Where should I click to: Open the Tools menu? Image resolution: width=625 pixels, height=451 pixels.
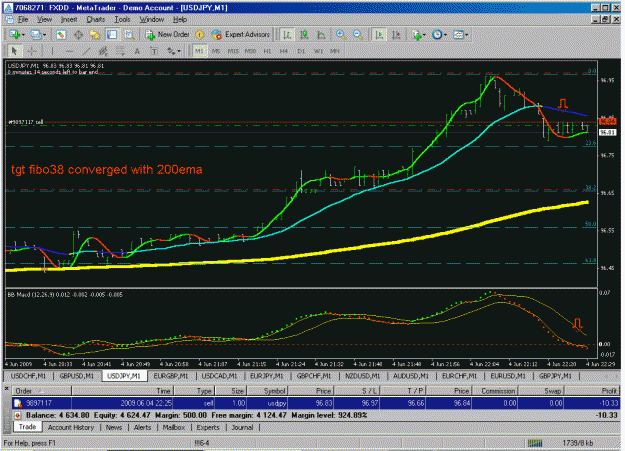pos(122,20)
